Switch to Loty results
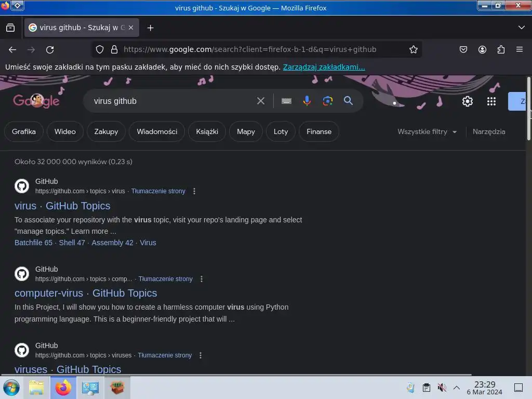This screenshot has height=399, width=532. coord(281,131)
